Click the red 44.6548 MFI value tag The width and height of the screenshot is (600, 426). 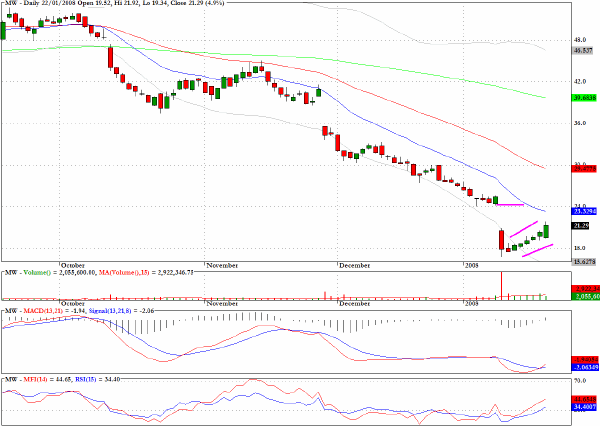(584, 399)
